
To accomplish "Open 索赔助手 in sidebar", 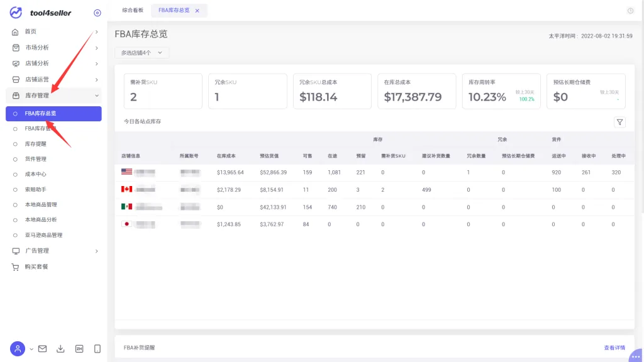I will point(36,190).
